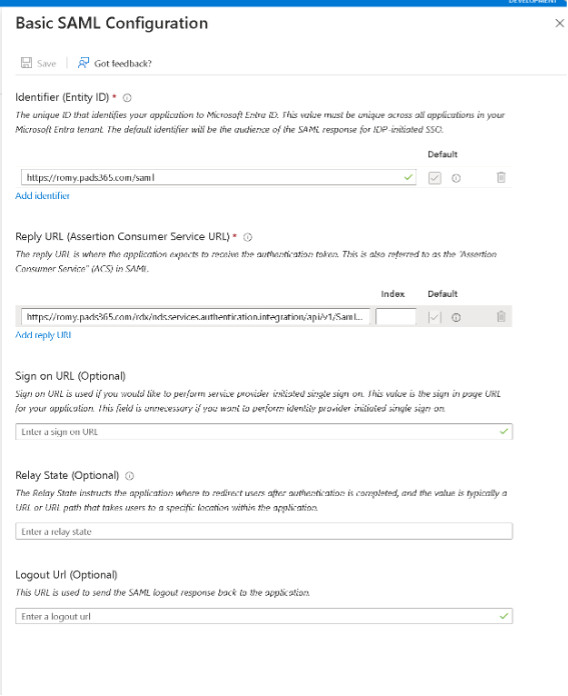Delete the identifier row with trash icon
This screenshot has width=568, height=696.
coord(501,178)
